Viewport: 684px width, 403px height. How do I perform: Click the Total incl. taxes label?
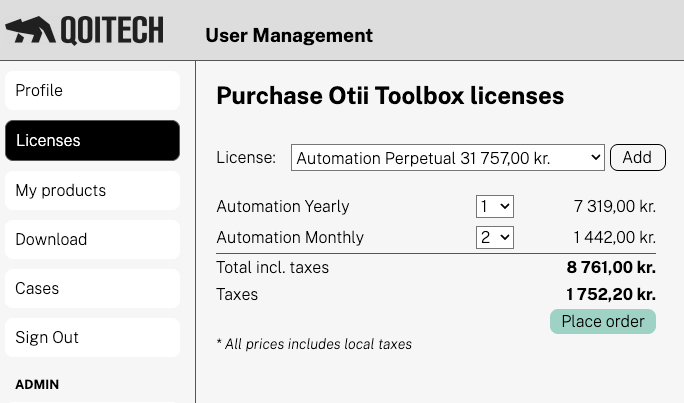click(273, 267)
